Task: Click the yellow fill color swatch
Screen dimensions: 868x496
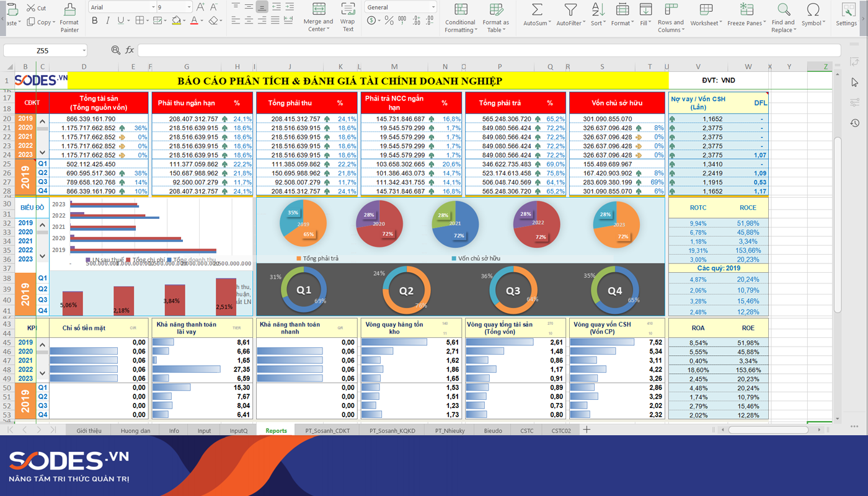Action: (x=176, y=20)
